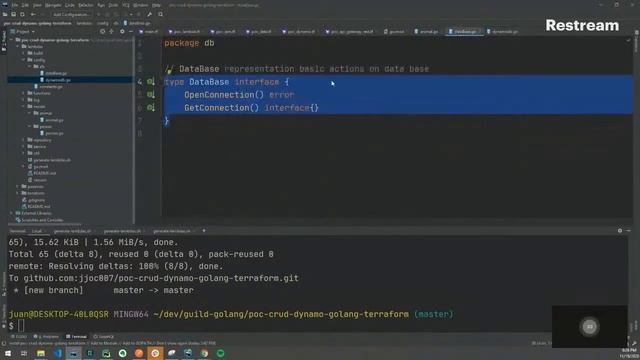This screenshot has width=640, height=360.
Task: Open the GraphQL tool window
Action: click(x=104, y=337)
